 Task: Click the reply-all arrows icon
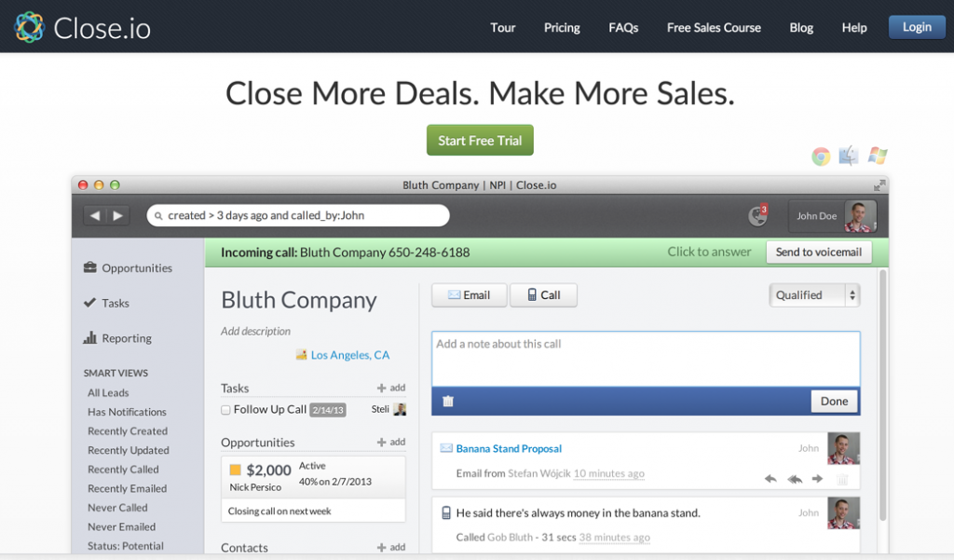coord(795,479)
